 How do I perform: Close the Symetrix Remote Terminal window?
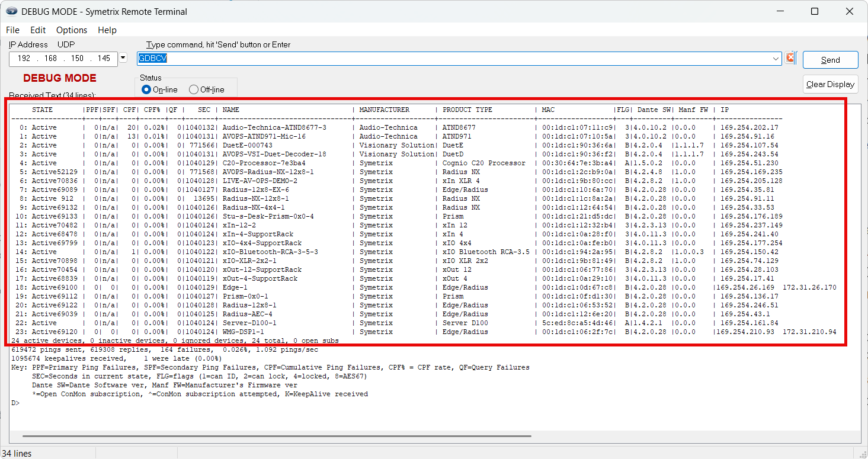[850, 11]
